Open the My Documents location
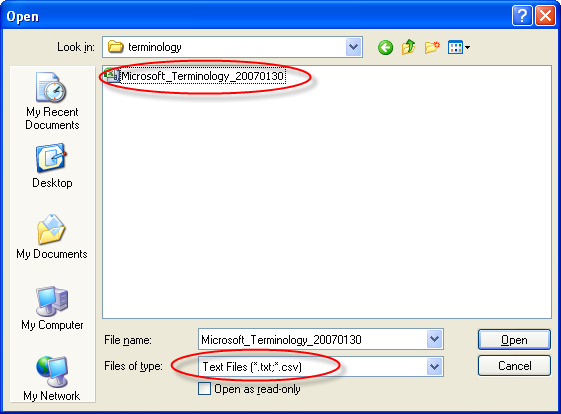The width and height of the screenshot is (561, 414). point(52,237)
